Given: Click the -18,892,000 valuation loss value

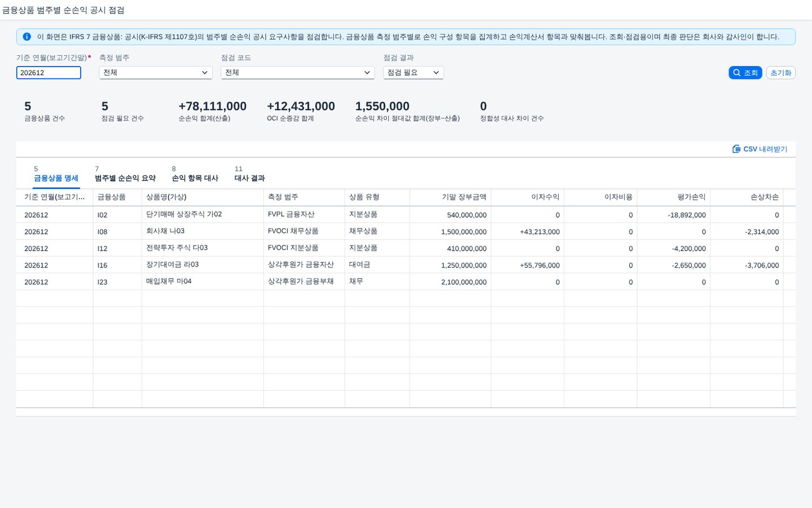Looking at the screenshot, I should point(687,215).
